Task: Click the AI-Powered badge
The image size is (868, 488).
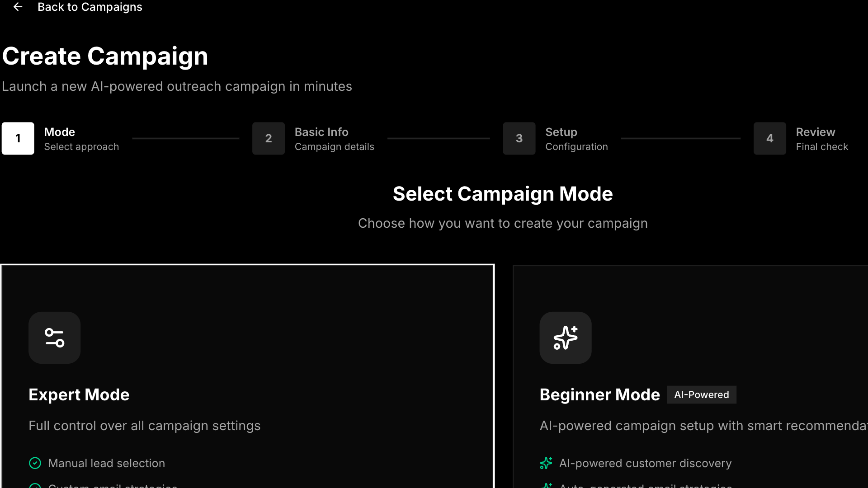Action: (701, 395)
